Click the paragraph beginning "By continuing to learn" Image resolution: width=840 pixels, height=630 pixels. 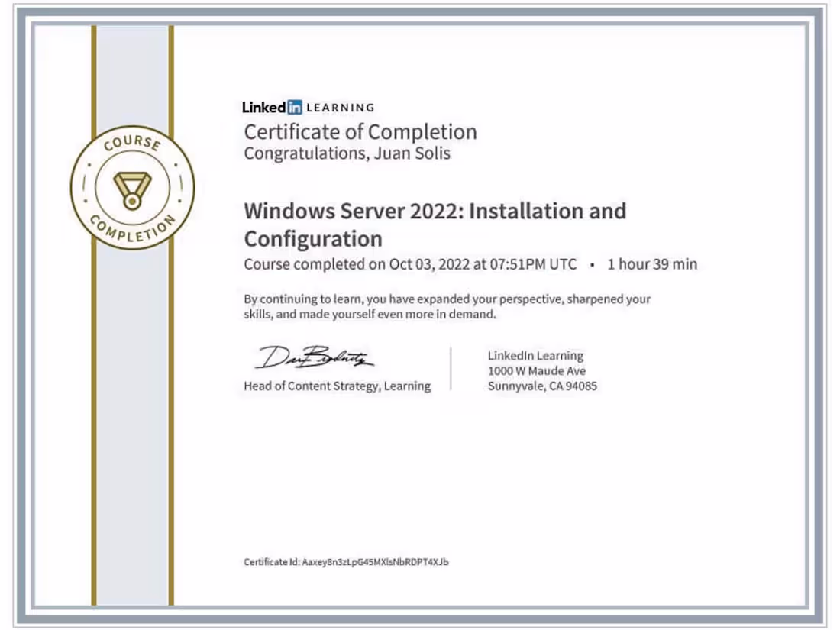447,306
